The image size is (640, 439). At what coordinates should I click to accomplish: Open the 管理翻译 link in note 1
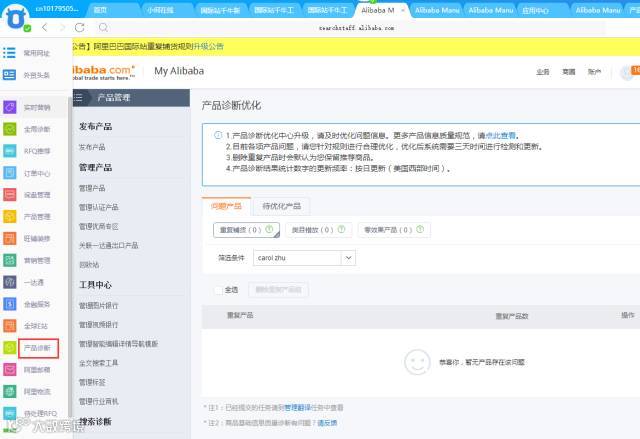(298, 407)
